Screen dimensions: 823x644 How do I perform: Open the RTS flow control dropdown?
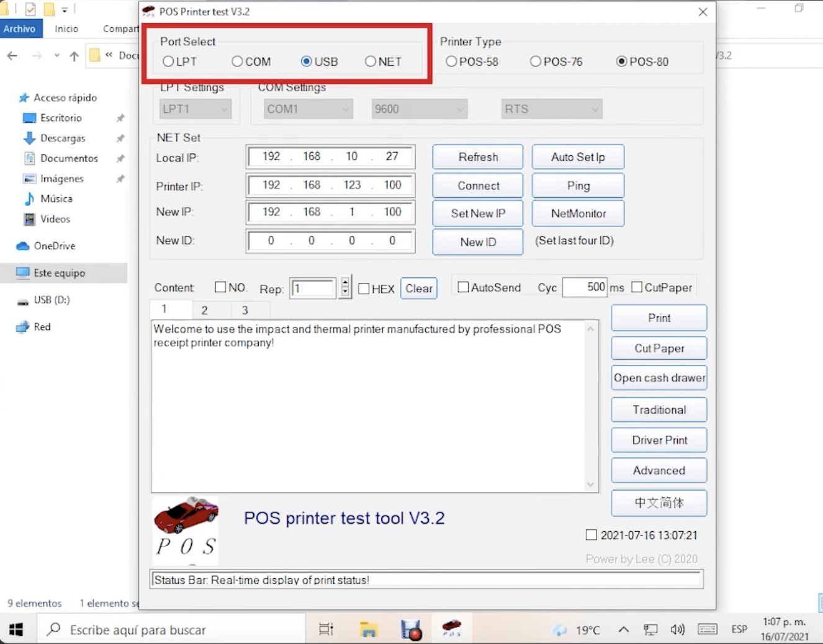coord(551,109)
